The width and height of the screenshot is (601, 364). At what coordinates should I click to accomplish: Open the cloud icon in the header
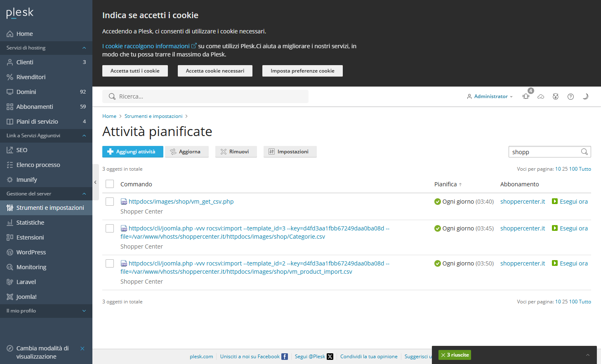(541, 96)
